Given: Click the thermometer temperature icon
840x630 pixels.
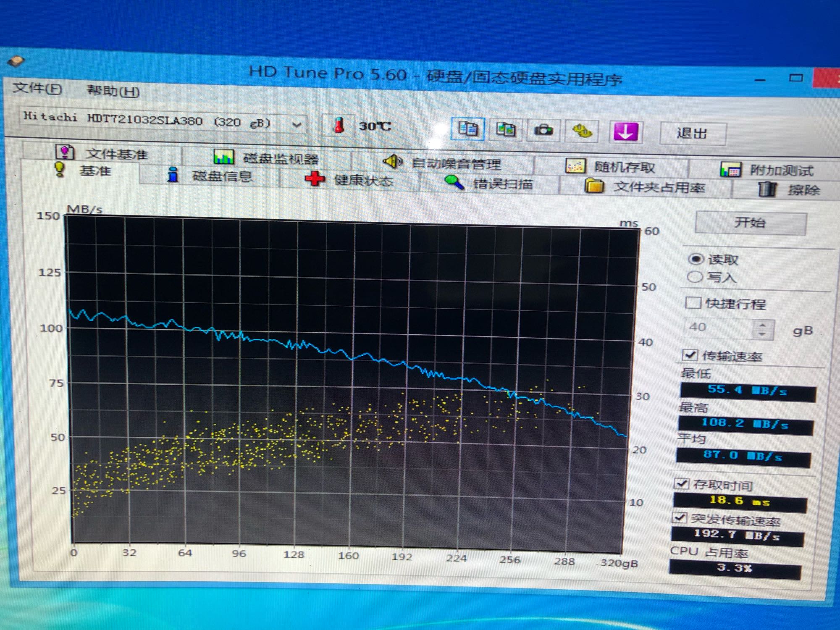Looking at the screenshot, I should tap(339, 125).
